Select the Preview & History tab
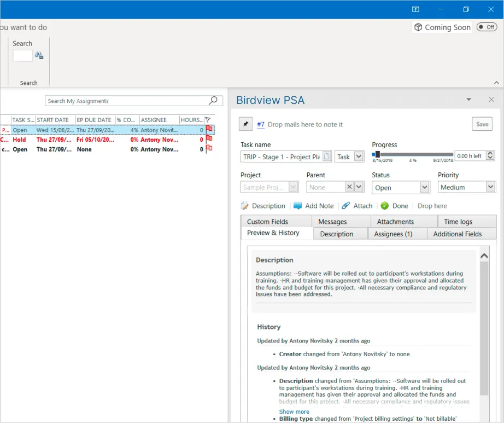The image size is (504, 423). (x=277, y=233)
